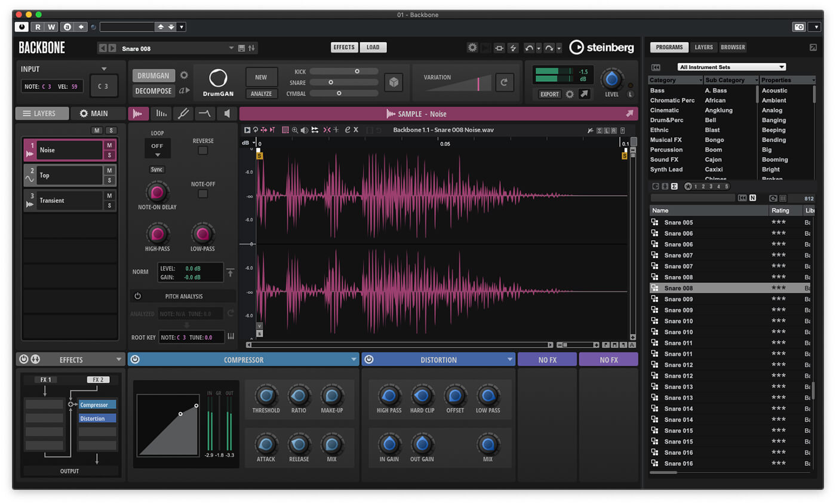
Task: Click the pop-out arrow on Sample header
Action: click(629, 113)
